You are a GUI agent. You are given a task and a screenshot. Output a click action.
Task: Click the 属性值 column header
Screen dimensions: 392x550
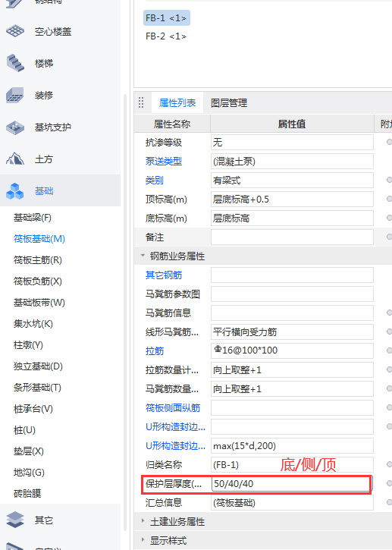coord(292,124)
